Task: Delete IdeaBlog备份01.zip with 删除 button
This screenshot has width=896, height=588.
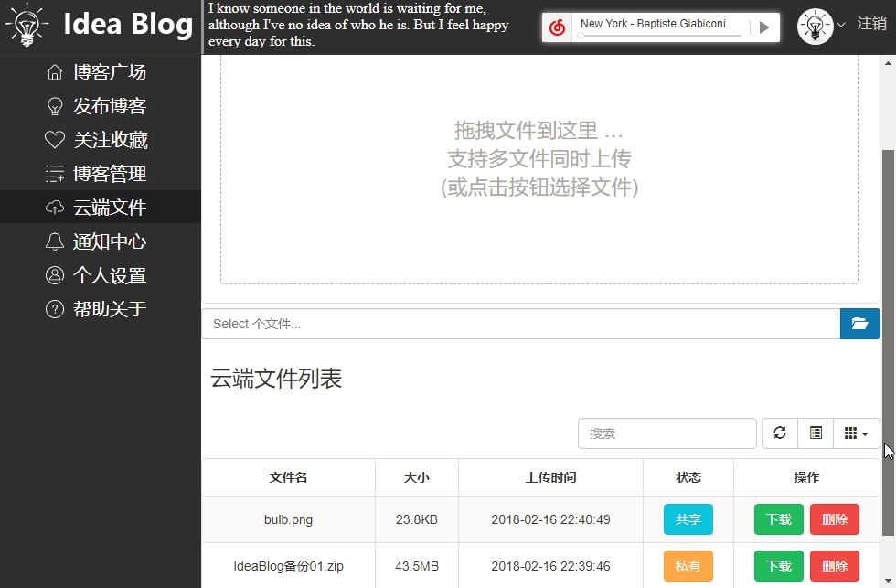Action: click(834, 566)
